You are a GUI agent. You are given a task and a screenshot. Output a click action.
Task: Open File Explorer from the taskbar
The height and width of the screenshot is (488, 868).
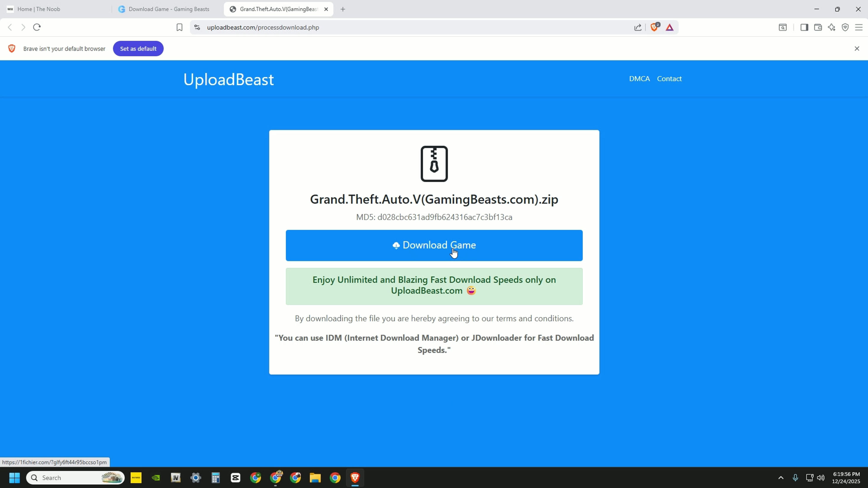pyautogui.click(x=315, y=478)
